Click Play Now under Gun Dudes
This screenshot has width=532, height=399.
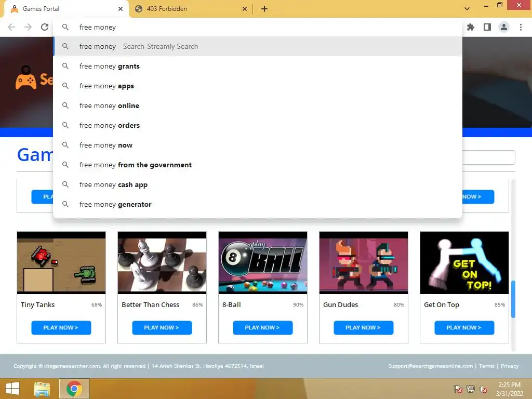(x=364, y=328)
